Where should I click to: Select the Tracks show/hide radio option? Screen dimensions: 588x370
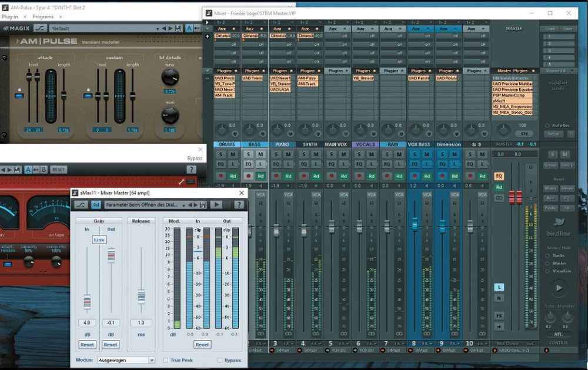coord(547,255)
